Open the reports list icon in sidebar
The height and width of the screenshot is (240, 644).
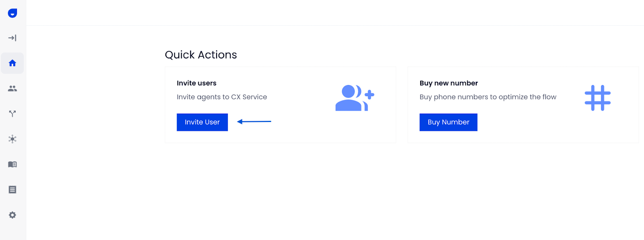pos(12,190)
